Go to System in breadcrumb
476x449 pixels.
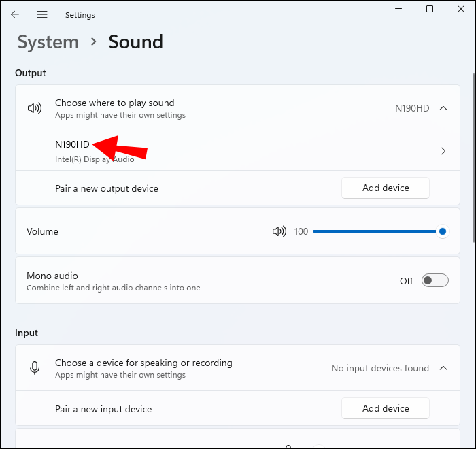48,42
